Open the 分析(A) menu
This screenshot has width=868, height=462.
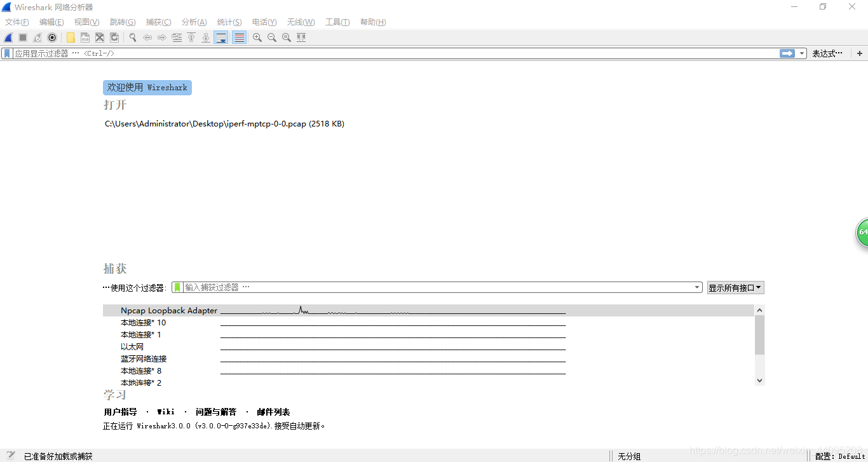pyautogui.click(x=194, y=22)
